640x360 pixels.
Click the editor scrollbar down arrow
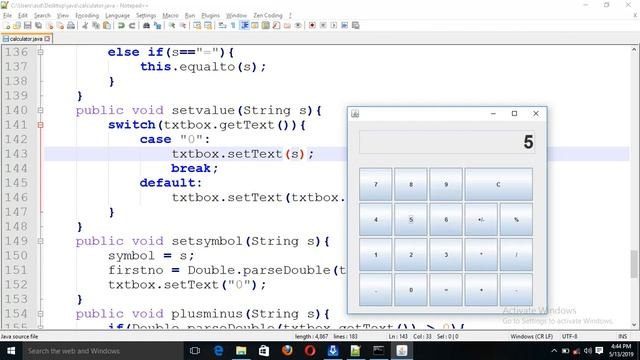click(x=634, y=325)
